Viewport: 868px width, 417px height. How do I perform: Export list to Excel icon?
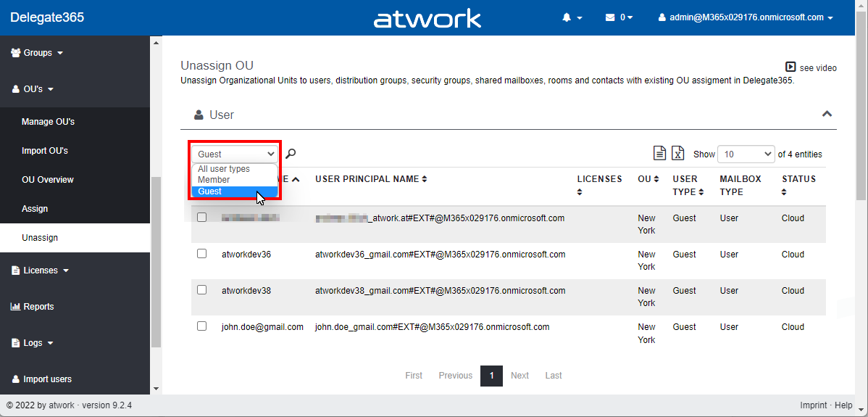click(x=678, y=154)
